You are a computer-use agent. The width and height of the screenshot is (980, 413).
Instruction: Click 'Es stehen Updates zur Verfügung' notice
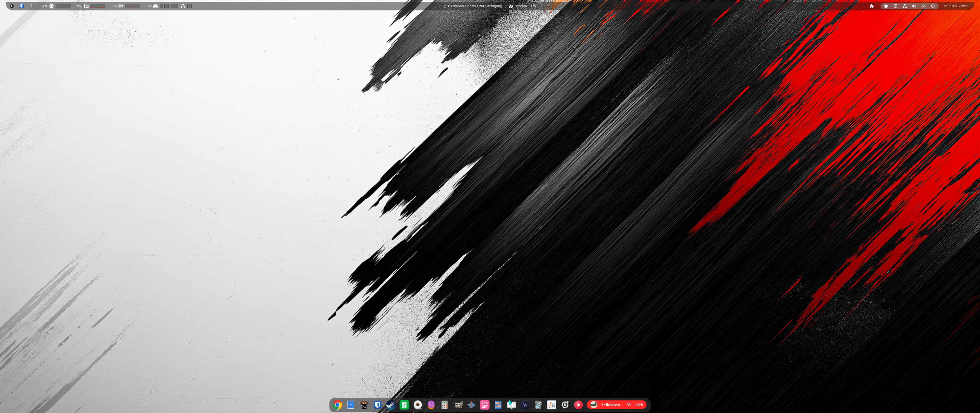pos(472,6)
